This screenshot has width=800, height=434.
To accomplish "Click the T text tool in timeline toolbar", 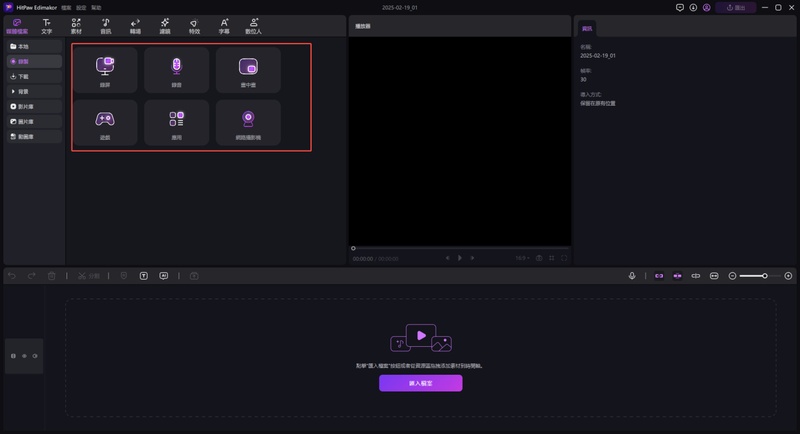I will coord(144,276).
